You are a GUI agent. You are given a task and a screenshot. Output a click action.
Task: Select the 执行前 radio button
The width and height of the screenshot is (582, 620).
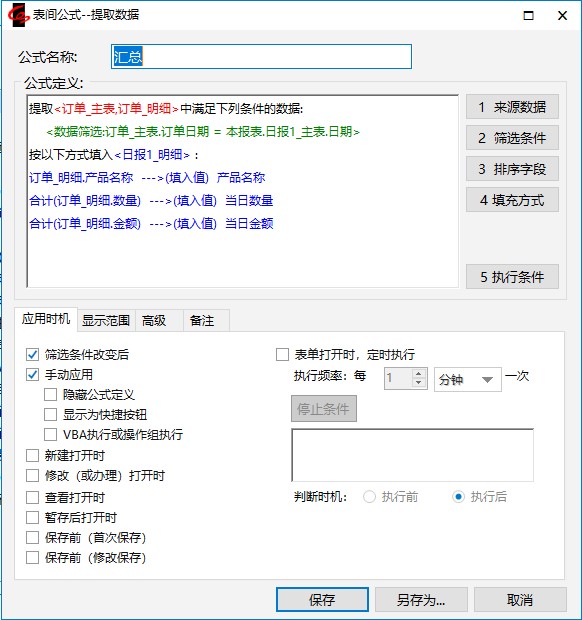[x=369, y=497]
